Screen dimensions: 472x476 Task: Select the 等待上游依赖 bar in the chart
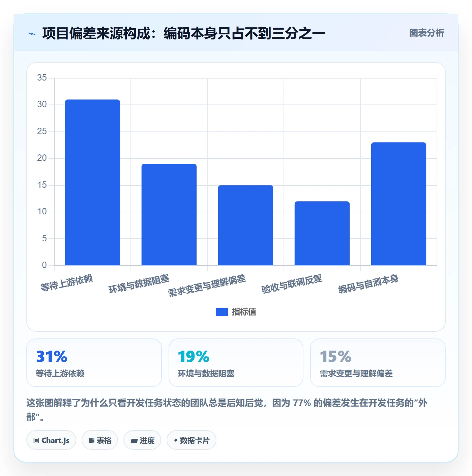click(x=92, y=182)
